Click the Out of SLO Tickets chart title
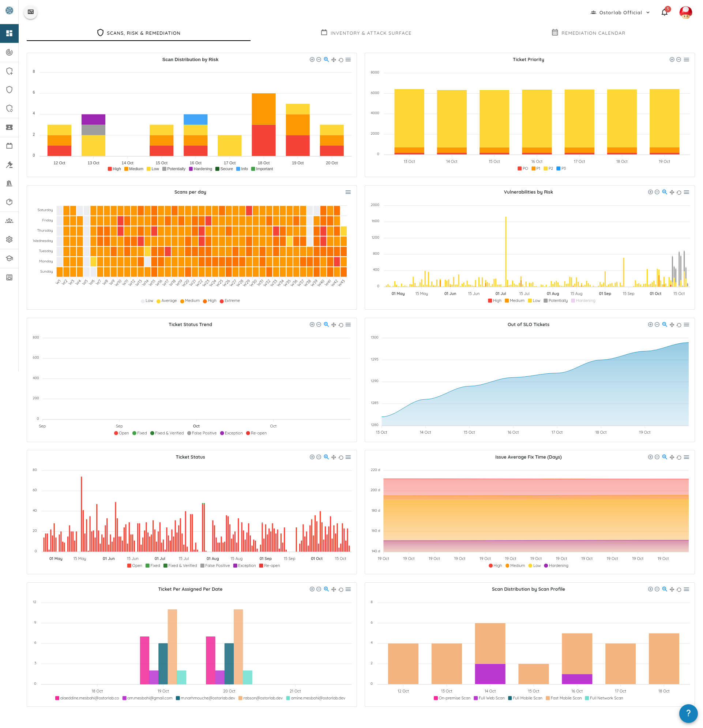 click(x=528, y=325)
